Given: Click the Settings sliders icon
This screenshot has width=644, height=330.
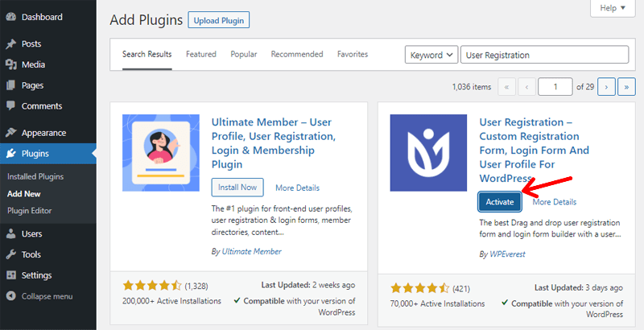Looking at the screenshot, I should 11,275.
